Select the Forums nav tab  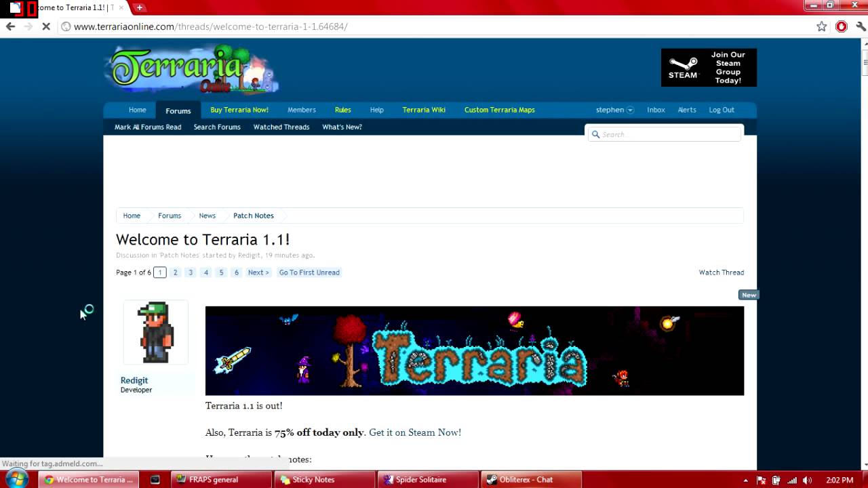178,110
